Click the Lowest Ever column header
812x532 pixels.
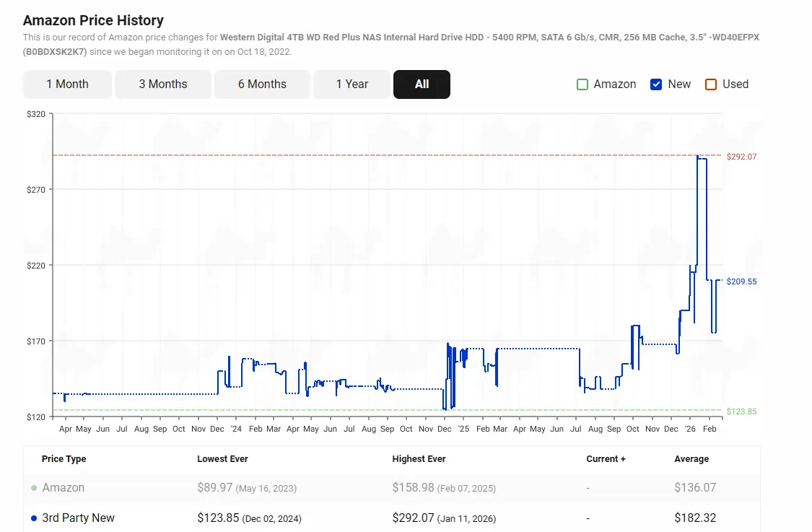click(222, 459)
